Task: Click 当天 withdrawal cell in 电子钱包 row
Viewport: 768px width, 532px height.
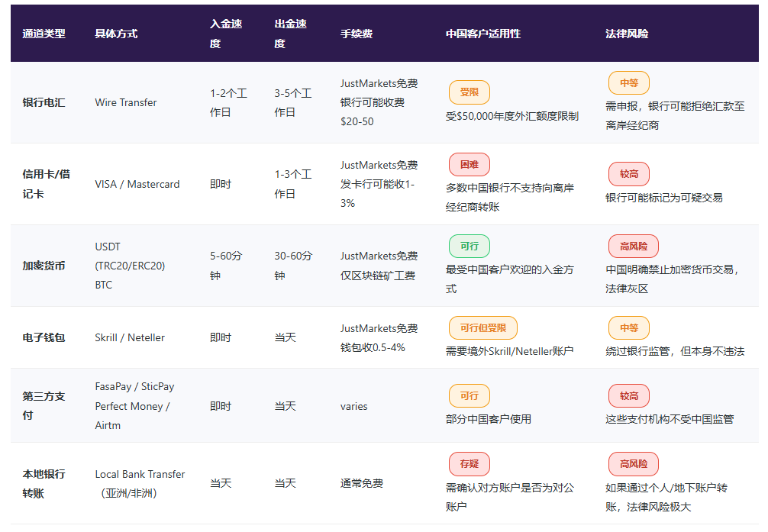Action: pyautogui.click(x=285, y=337)
